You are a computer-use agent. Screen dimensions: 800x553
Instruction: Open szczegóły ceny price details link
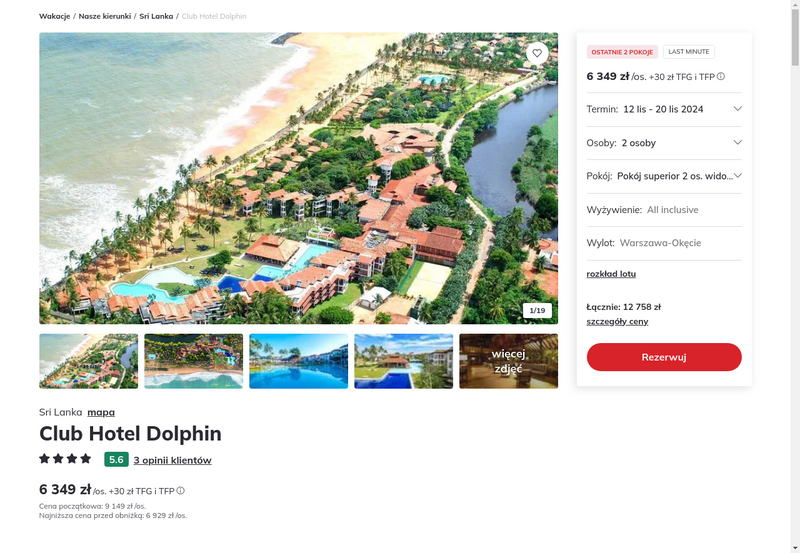[x=617, y=321]
